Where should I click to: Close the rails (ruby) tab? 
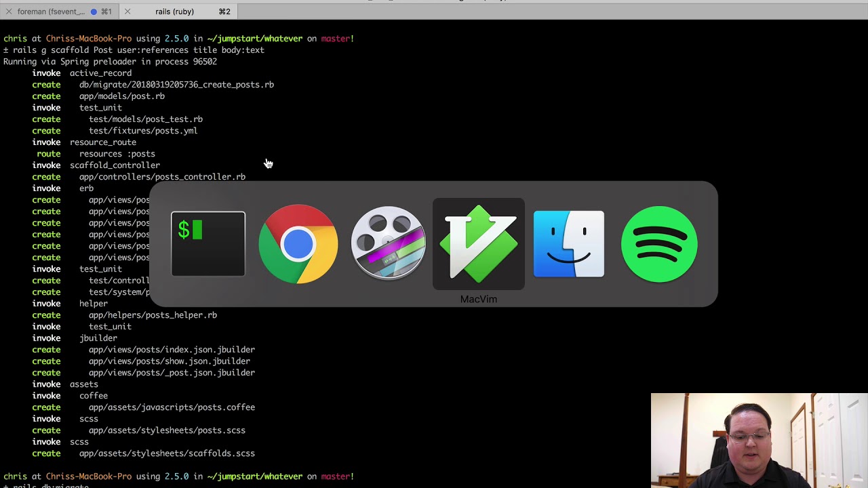coord(127,12)
